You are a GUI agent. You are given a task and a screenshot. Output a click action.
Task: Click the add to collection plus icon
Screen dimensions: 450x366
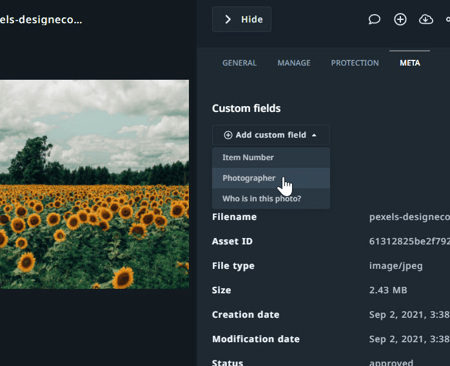tap(400, 19)
